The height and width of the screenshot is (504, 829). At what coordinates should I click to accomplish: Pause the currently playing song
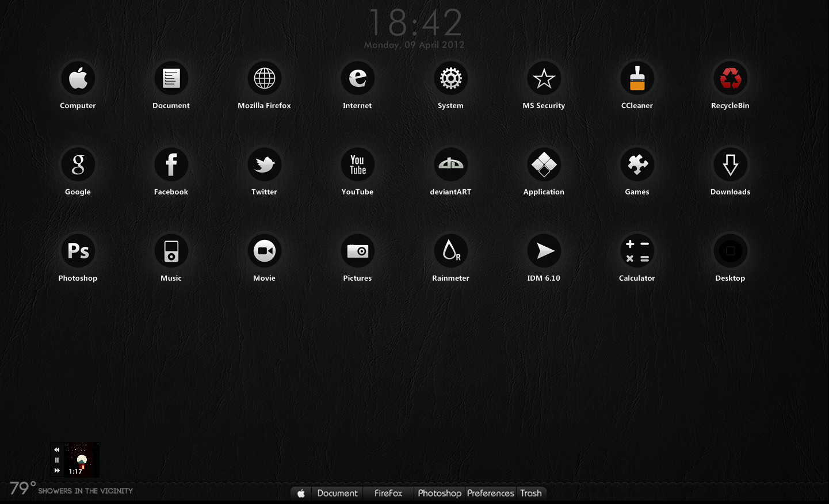56,460
